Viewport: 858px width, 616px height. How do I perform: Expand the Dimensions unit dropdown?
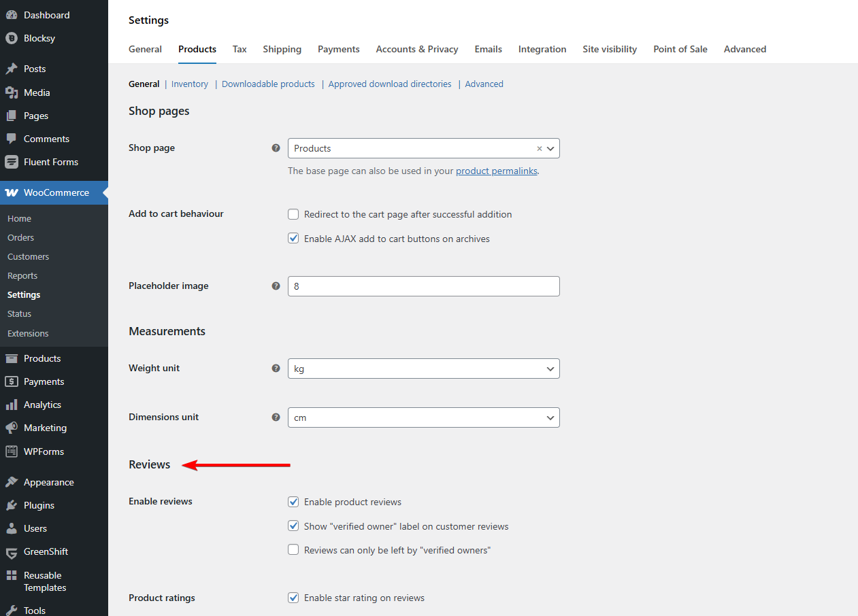click(423, 417)
